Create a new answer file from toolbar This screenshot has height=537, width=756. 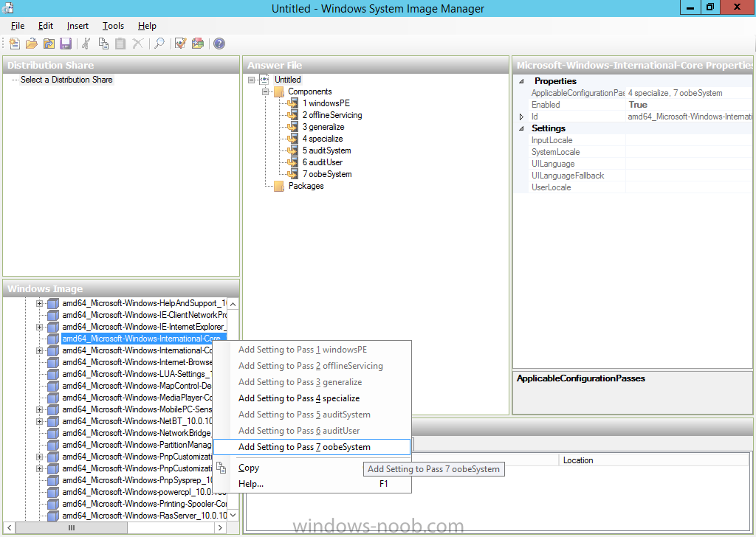click(15, 44)
